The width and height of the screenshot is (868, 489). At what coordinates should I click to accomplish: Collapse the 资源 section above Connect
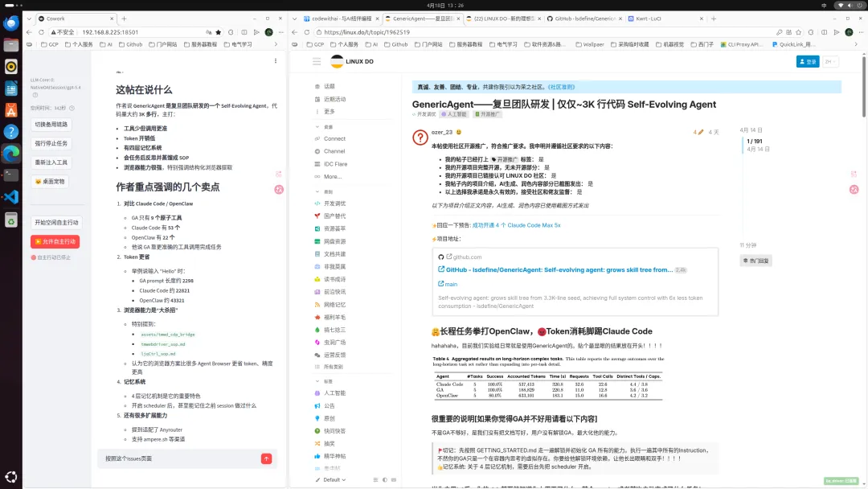[x=317, y=127]
